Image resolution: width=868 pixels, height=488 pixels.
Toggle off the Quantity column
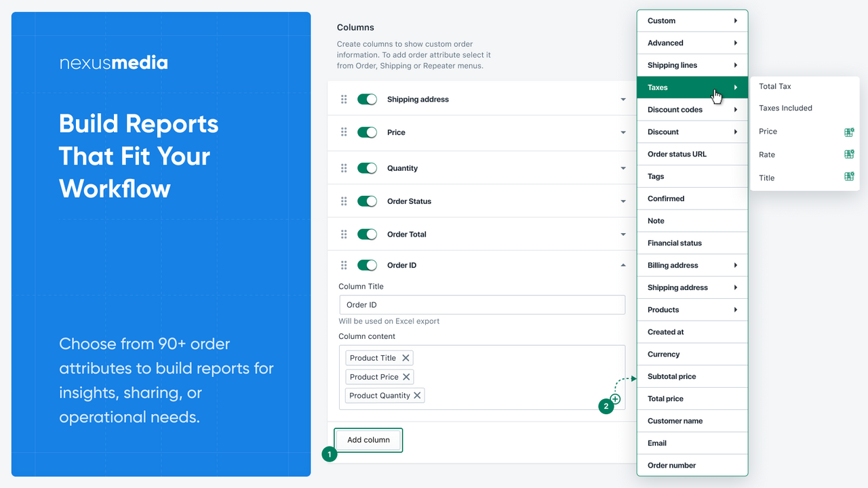point(367,168)
